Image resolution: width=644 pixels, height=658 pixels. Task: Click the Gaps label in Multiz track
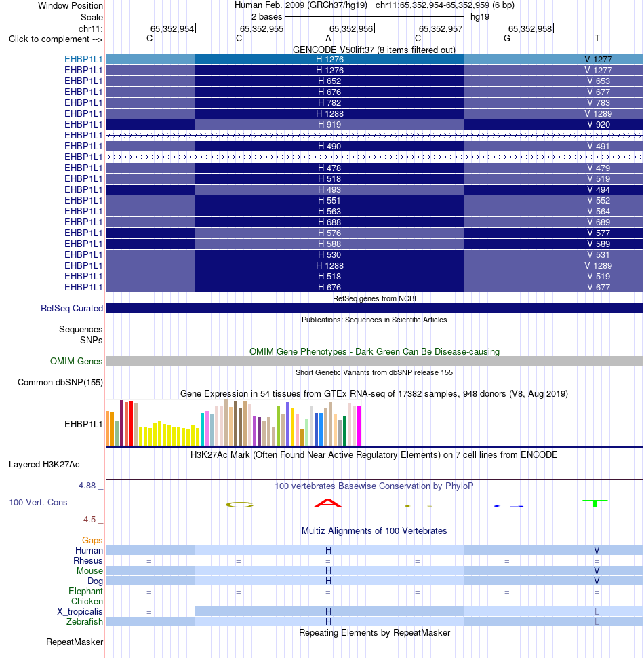tap(92, 541)
